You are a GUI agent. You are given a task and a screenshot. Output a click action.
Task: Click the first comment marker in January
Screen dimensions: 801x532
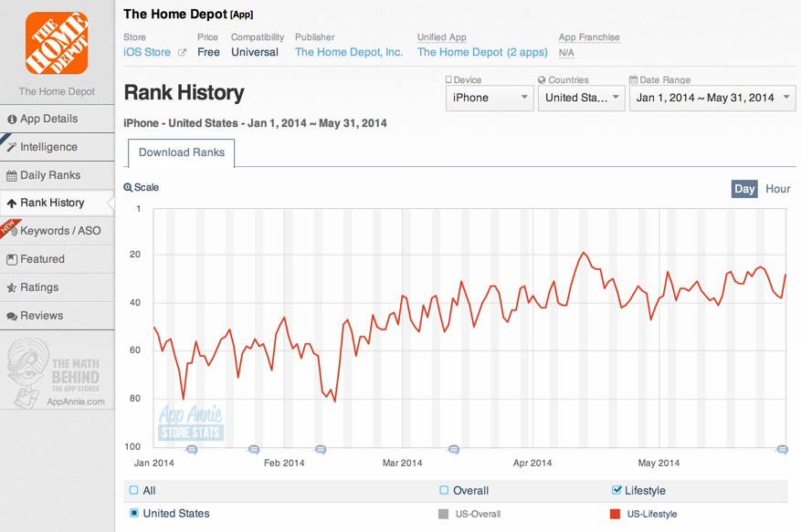click(192, 449)
